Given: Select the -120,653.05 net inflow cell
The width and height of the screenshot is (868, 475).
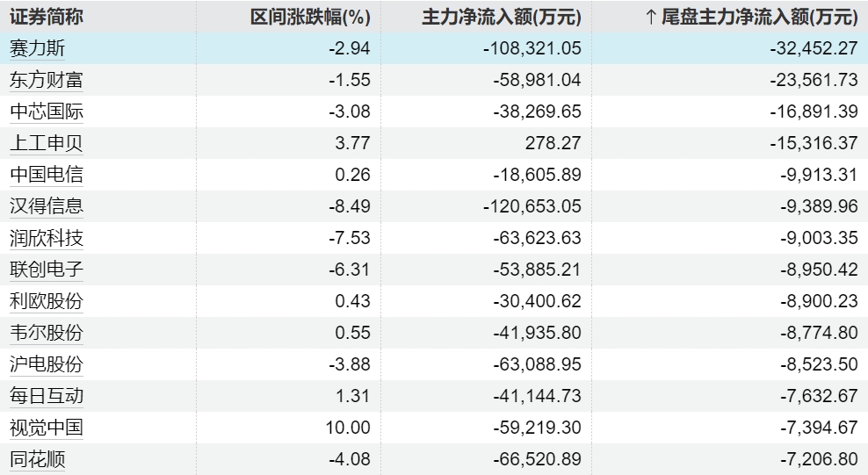Looking at the screenshot, I should click(532, 206).
